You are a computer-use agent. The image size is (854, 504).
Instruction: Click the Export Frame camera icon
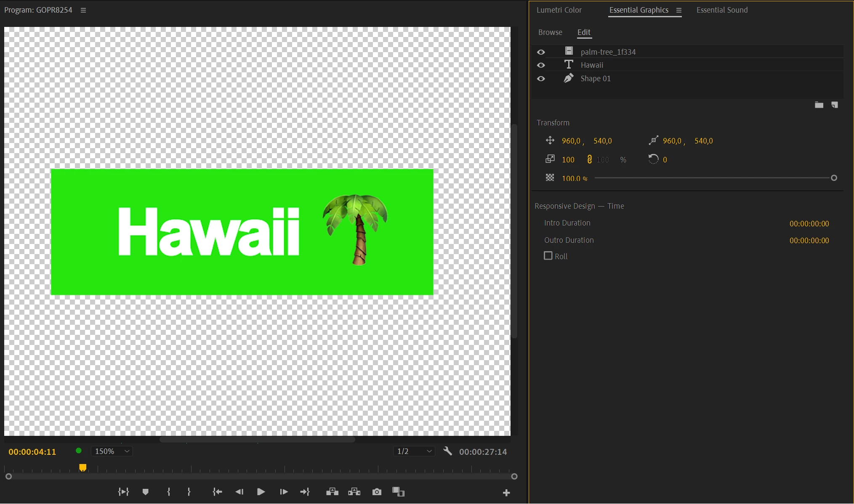(377, 492)
